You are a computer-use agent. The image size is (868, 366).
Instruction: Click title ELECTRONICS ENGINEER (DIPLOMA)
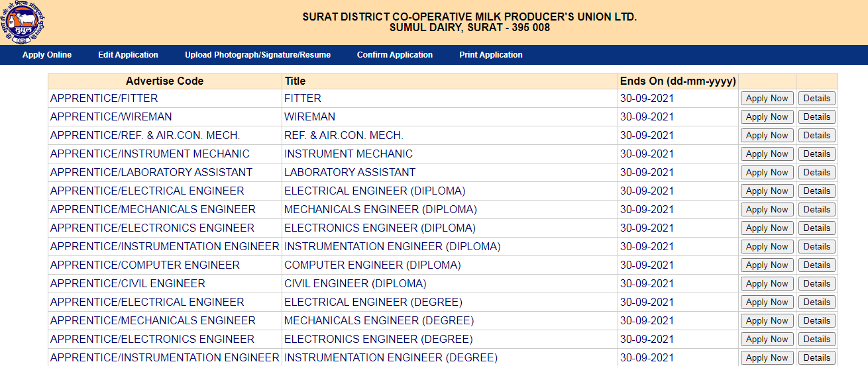pyautogui.click(x=380, y=228)
